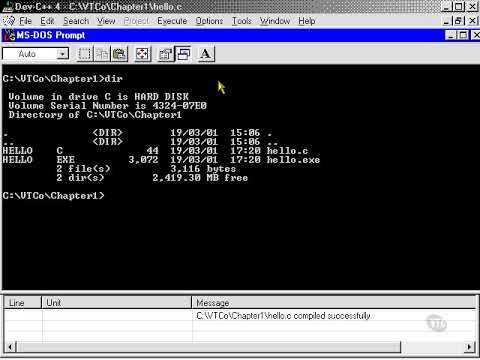Open the Window menu
Screen dimensions: 480x360
(x=275, y=21)
